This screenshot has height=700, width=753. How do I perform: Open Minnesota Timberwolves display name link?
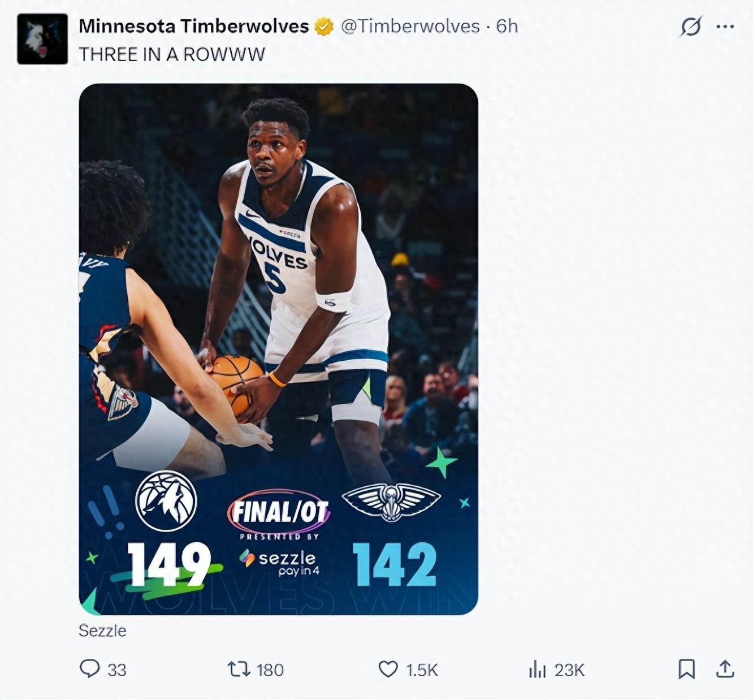[x=194, y=26]
